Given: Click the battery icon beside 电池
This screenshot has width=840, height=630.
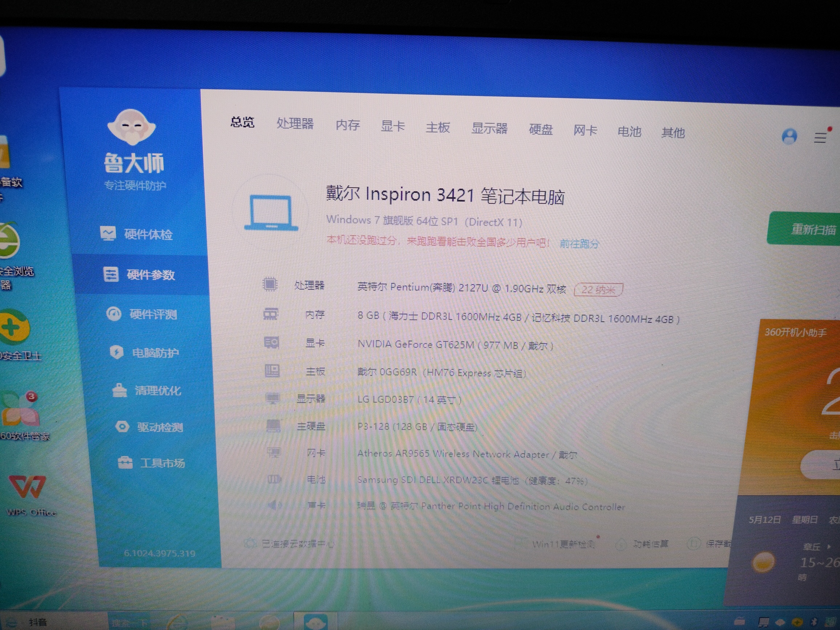Looking at the screenshot, I should (274, 479).
